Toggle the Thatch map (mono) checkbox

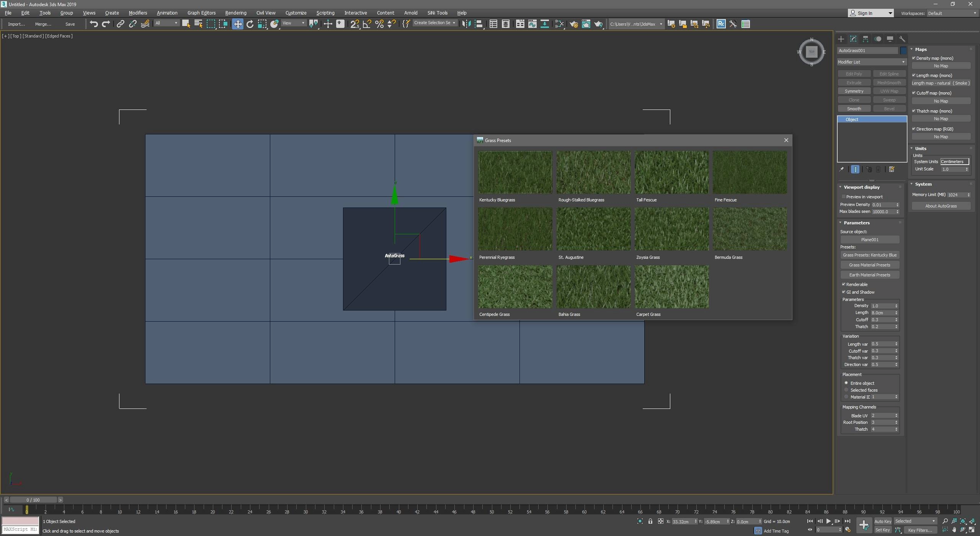click(914, 111)
